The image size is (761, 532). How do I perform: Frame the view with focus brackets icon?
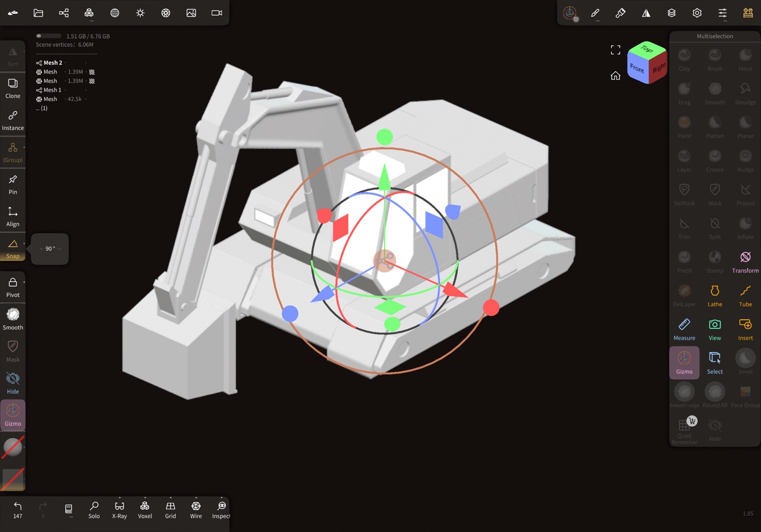coord(615,50)
